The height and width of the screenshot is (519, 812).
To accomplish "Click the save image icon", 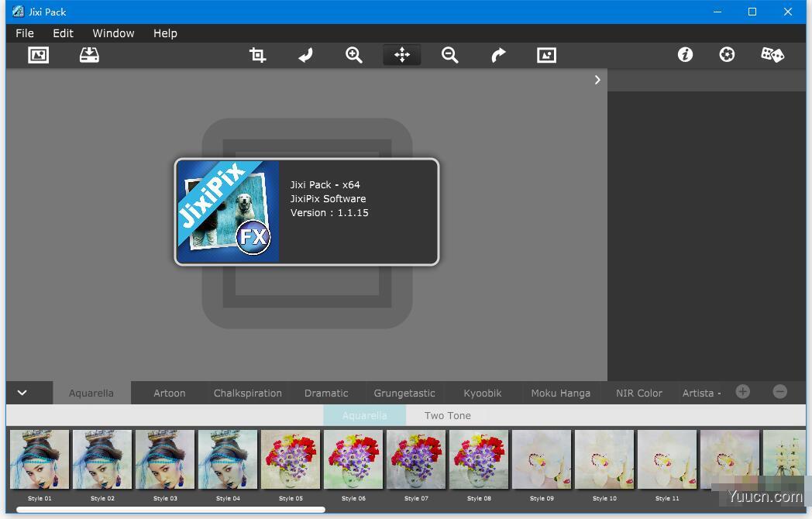I will [89, 55].
